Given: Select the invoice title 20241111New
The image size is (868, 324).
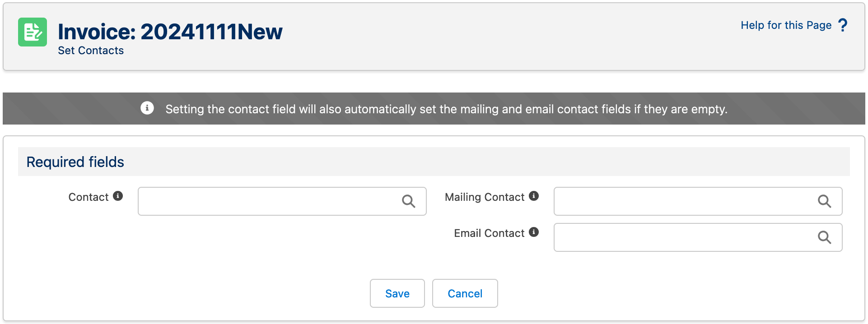Looking at the screenshot, I should [x=211, y=31].
